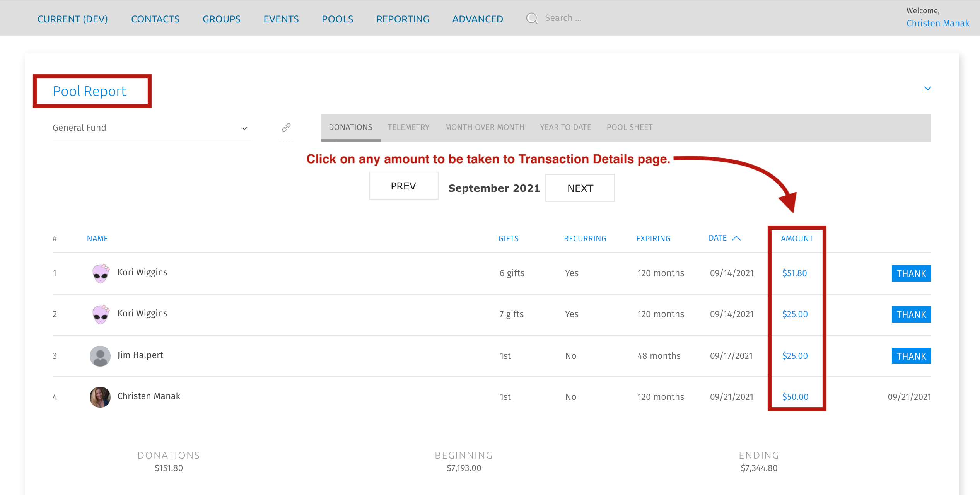Click Kori Wiggins avatar in row 1
The image size is (980, 495).
101,273
